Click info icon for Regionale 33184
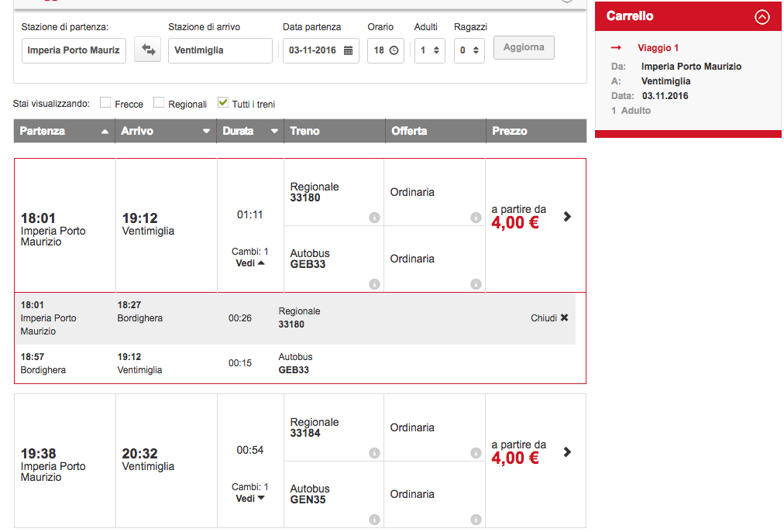Screen dimensions: 784x532 (374, 454)
